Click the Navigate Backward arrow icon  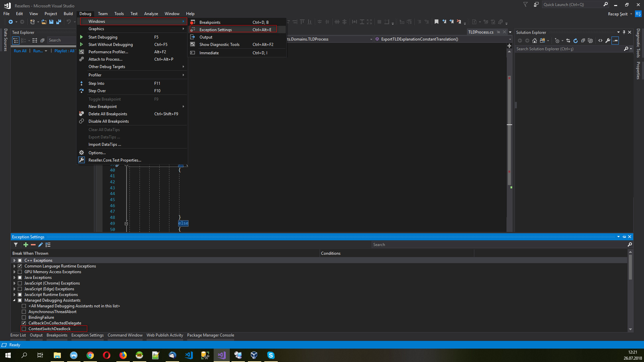tap(11, 22)
